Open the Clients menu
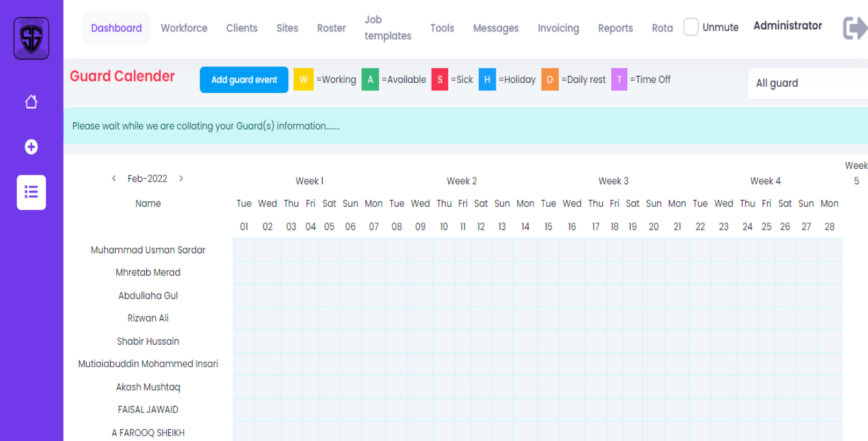Viewport: 868px width, 441px height. click(x=242, y=28)
